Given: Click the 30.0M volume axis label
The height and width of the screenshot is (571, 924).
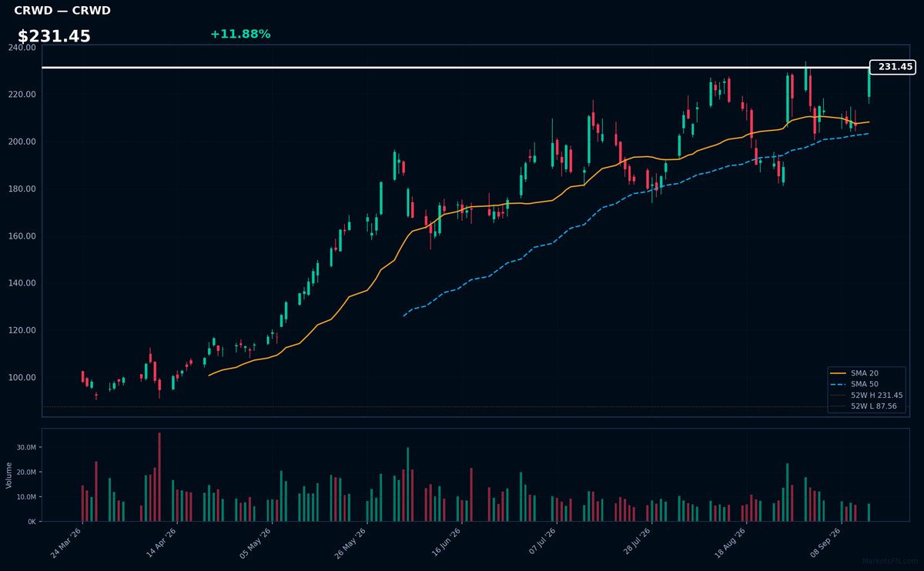Looking at the screenshot, I should [x=26, y=447].
